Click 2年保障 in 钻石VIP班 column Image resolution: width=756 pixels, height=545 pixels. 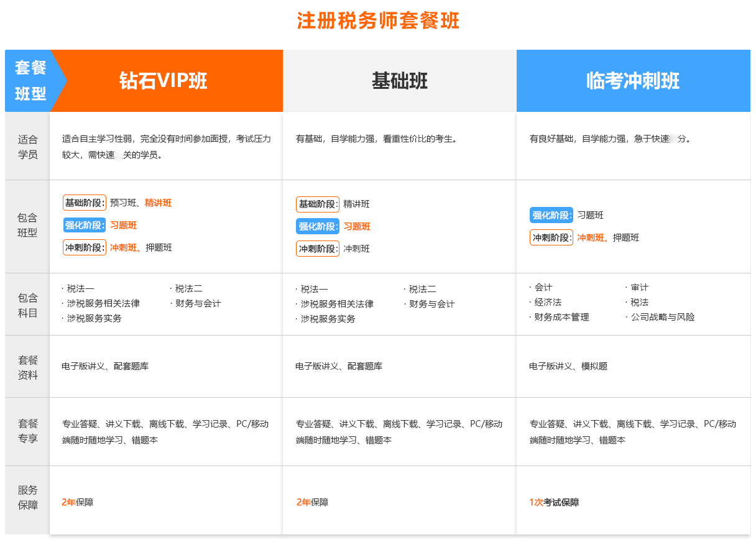[78, 502]
